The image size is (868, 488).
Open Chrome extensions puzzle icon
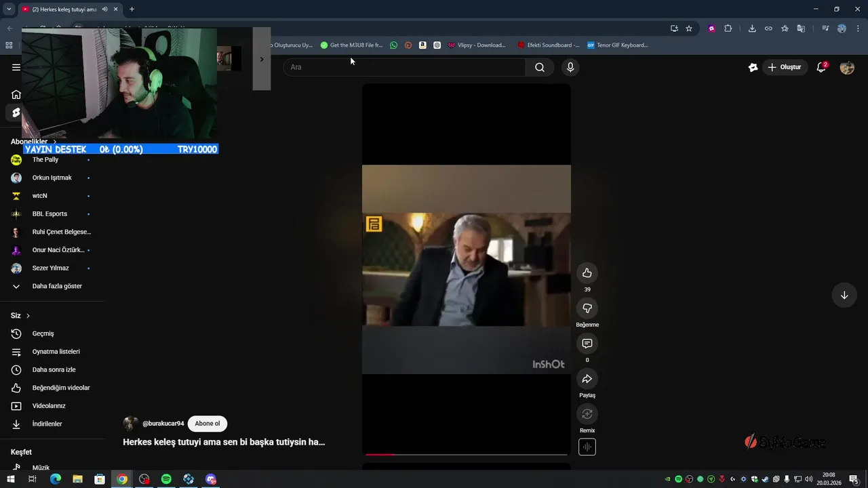728,28
